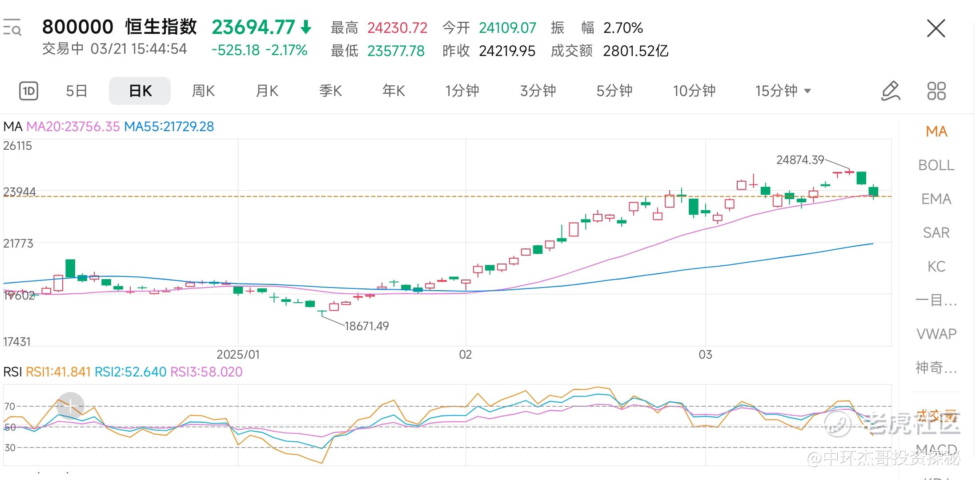Click the 1D intraday chart icon

[28, 91]
